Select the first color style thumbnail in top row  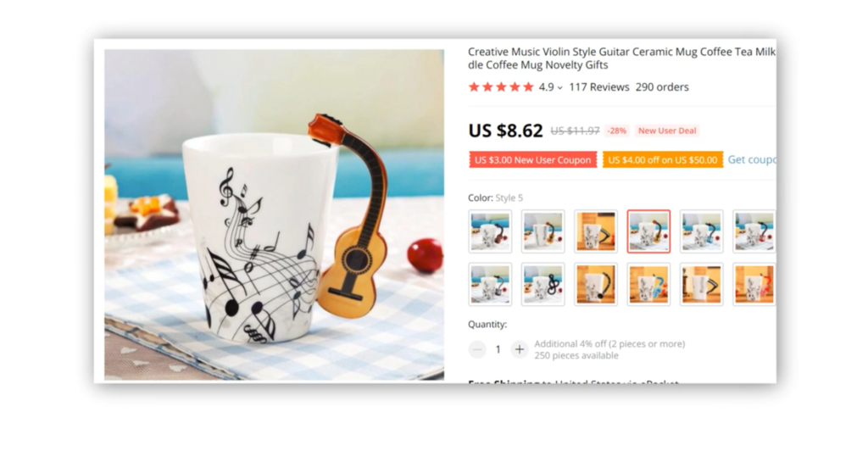point(490,231)
